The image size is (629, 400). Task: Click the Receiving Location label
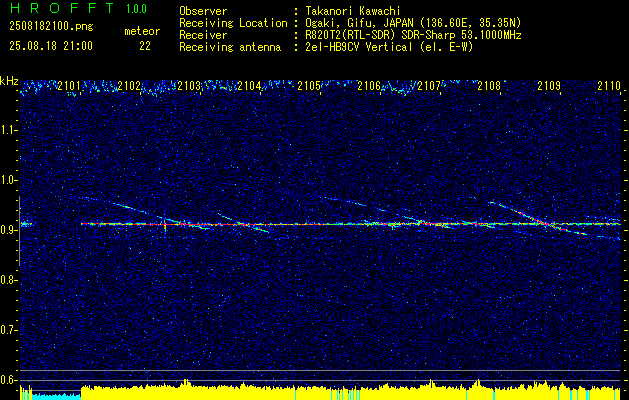(233, 23)
